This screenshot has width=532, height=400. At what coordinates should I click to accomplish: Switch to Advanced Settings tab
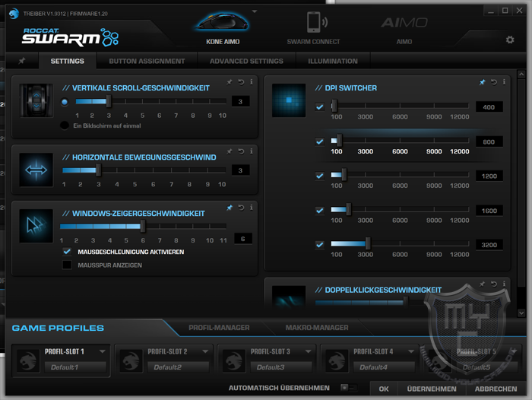[x=246, y=61]
